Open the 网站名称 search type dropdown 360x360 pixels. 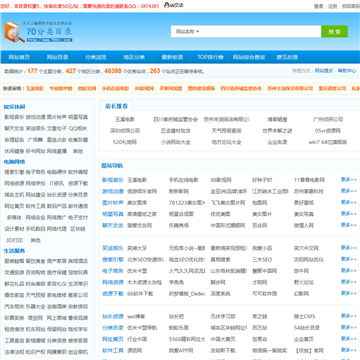pos(187,31)
